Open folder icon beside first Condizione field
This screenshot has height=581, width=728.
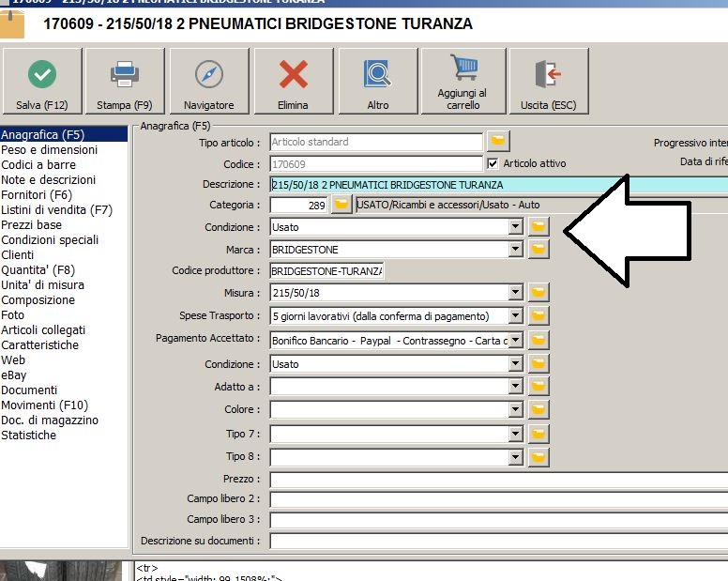tap(538, 226)
